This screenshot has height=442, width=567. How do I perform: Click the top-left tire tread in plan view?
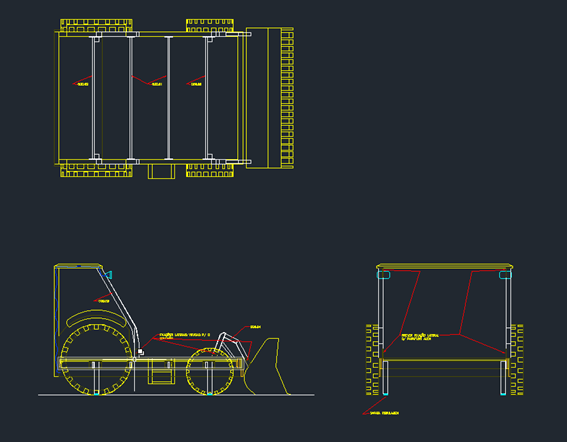(96, 26)
